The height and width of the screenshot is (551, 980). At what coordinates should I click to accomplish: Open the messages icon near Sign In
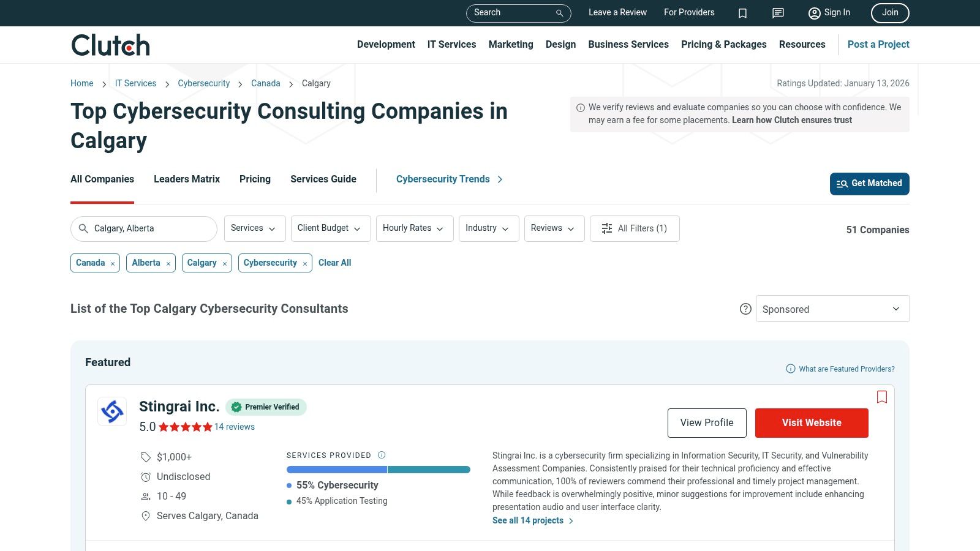tap(777, 13)
